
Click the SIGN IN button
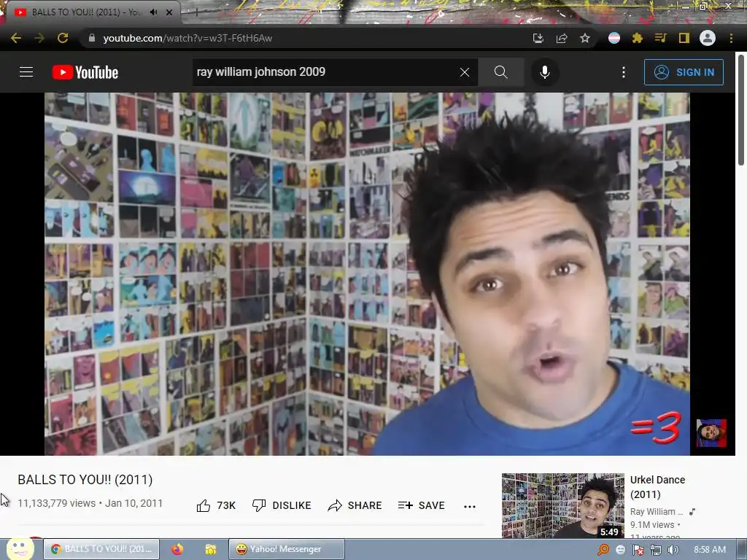[x=683, y=72]
